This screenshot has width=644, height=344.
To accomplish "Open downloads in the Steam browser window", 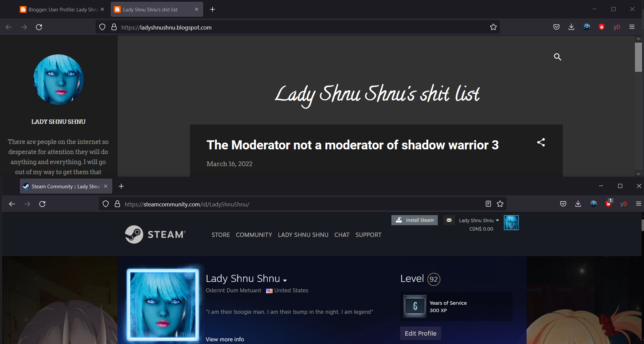I will point(578,204).
